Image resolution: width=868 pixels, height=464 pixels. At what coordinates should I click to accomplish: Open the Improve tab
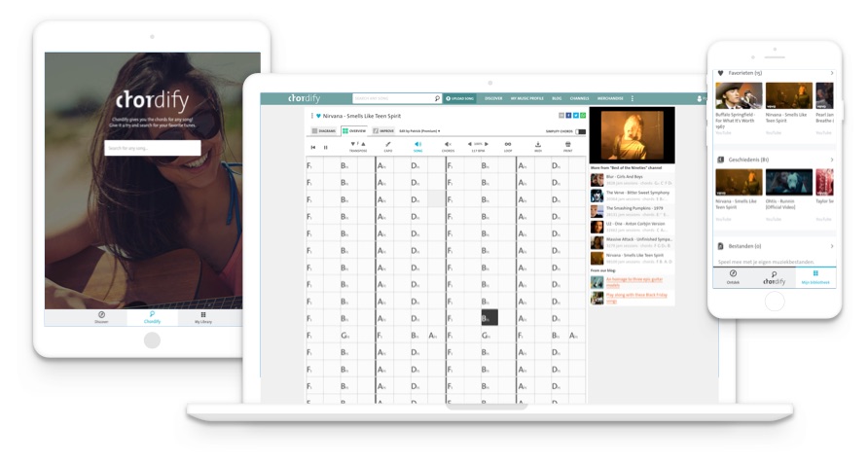tap(383, 131)
